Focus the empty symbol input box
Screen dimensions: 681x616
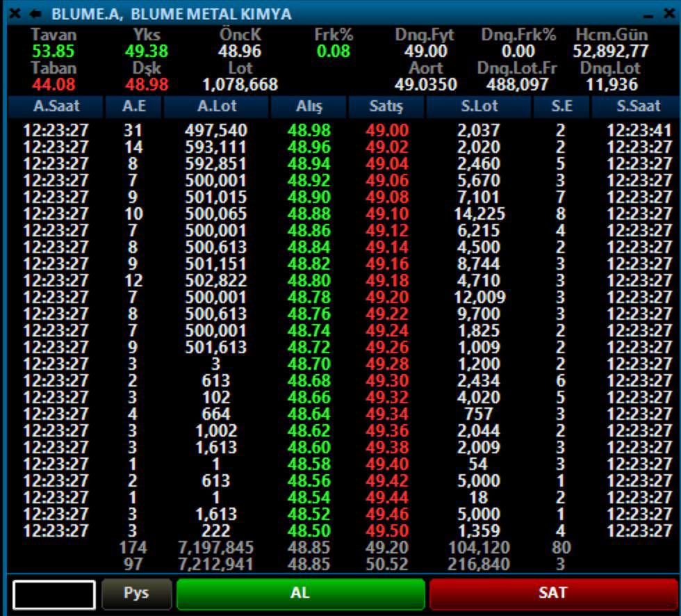(x=54, y=594)
